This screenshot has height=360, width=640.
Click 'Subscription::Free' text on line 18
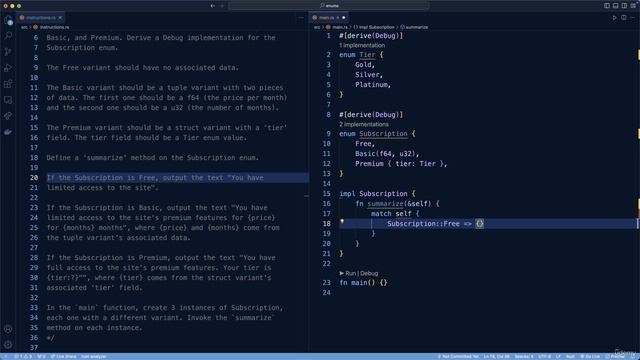pos(423,224)
